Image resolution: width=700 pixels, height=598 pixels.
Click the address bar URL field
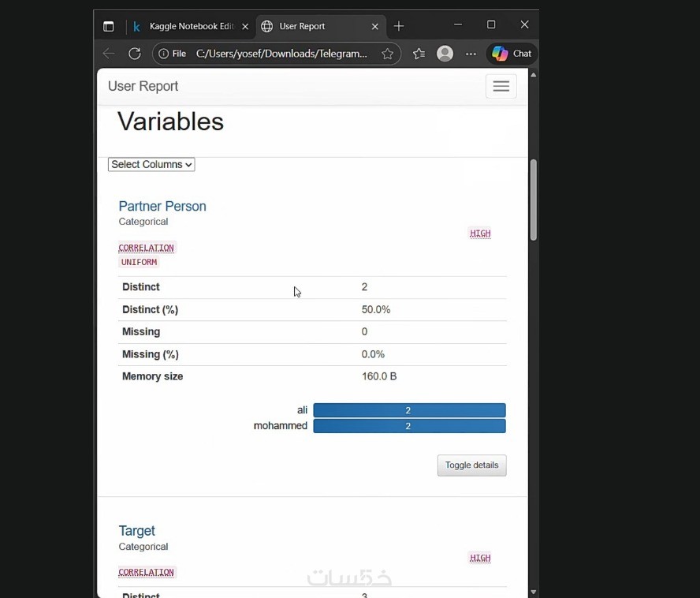[x=280, y=54]
